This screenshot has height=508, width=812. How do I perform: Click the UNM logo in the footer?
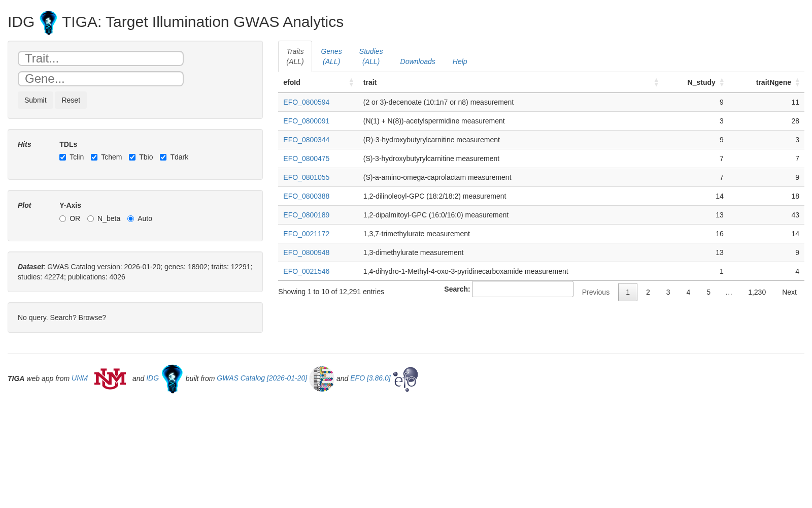(x=110, y=378)
